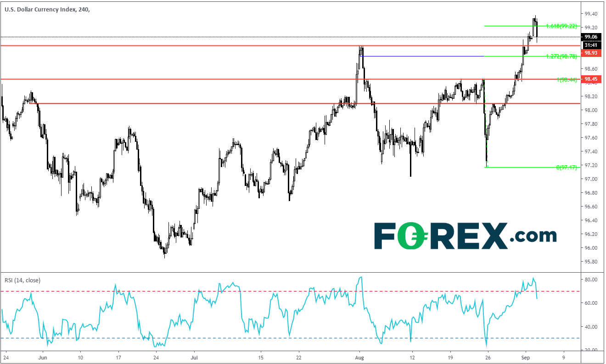
Task: Click the RSI 80.00 axis value
Action: pos(591,279)
